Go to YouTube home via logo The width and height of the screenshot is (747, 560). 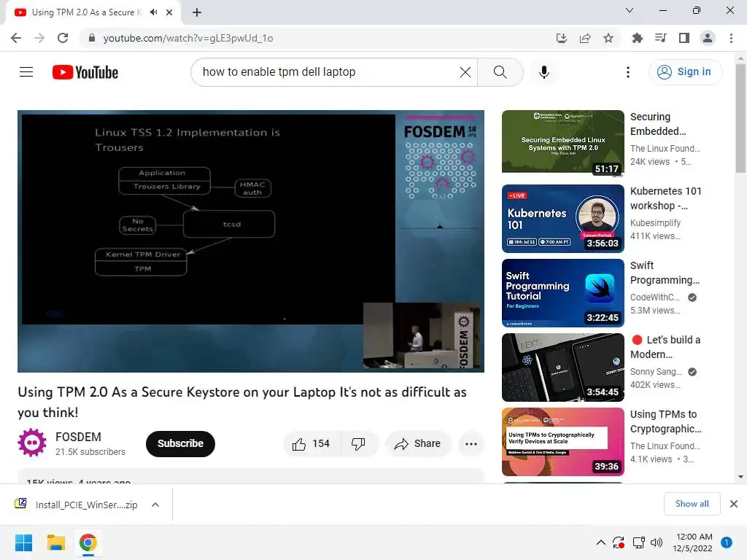click(x=85, y=72)
